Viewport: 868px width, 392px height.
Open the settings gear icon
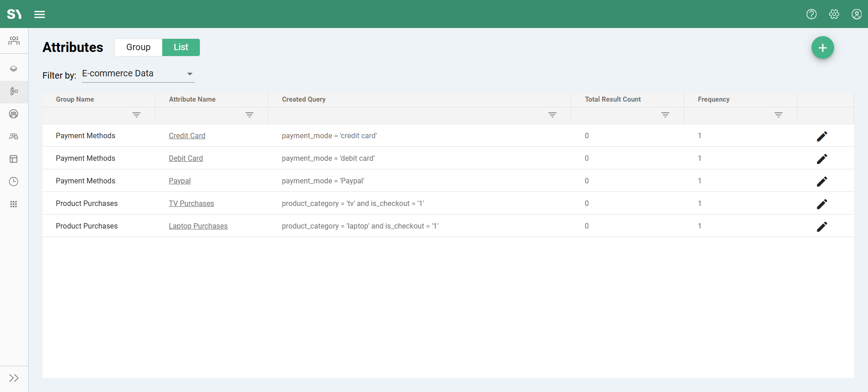[834, 14]
